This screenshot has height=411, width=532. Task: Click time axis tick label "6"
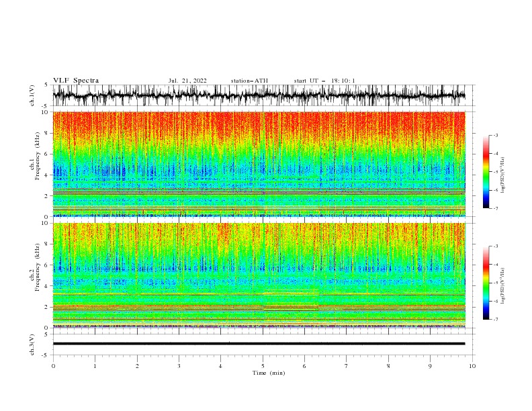tap(304, 366)
